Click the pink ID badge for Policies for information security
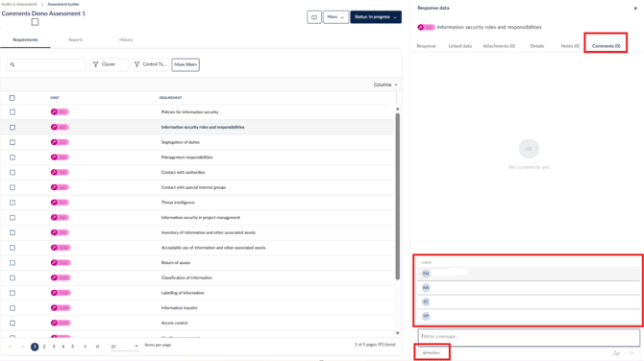This screenshot has width=644, height=361. (x=60, y=111)
